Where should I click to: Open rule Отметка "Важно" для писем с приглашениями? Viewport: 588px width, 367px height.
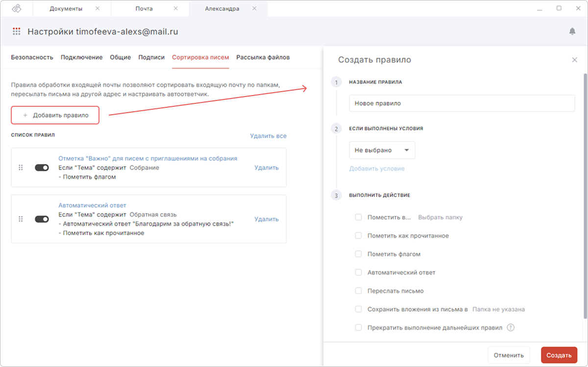tap(148, 159)
